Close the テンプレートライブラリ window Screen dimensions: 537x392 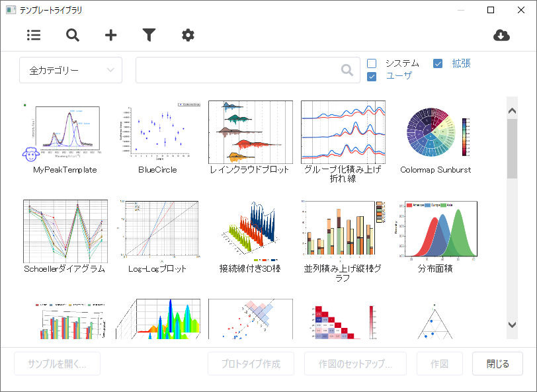tap(521, 10)
